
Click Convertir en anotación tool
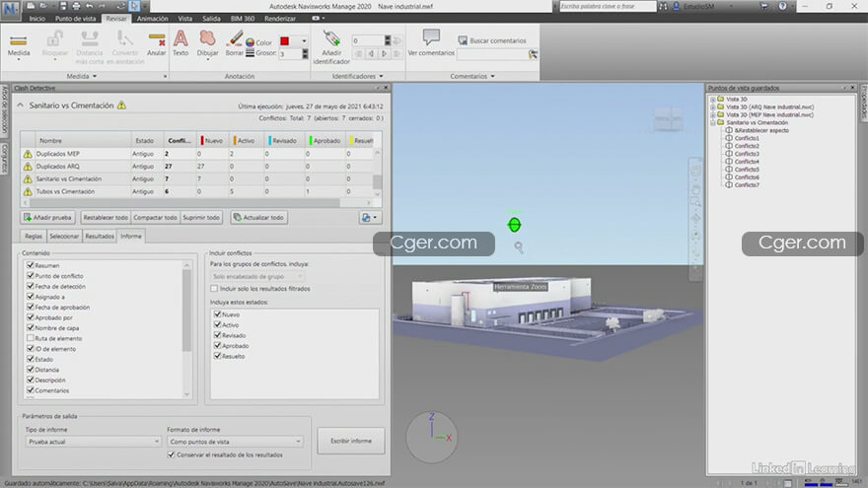(x=125, y=46)
